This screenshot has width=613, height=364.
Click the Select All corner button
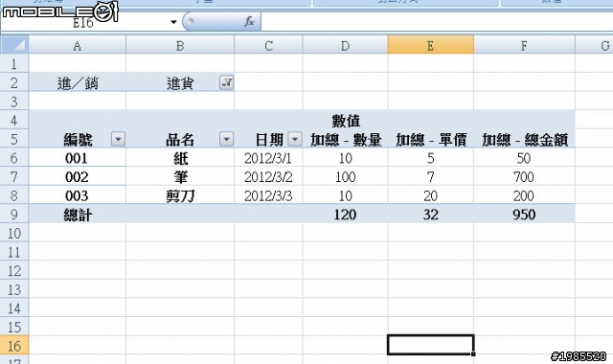tap(14, 45)
